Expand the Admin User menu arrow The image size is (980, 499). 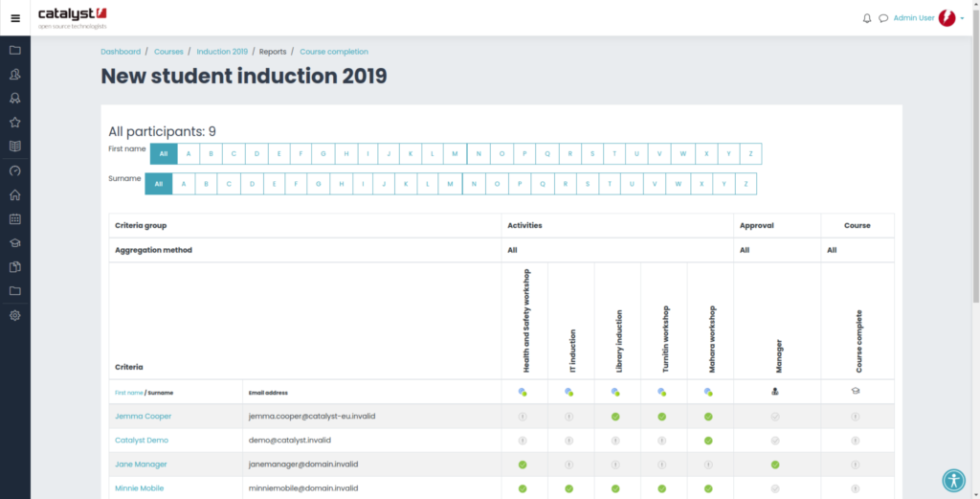pos(963,18)
